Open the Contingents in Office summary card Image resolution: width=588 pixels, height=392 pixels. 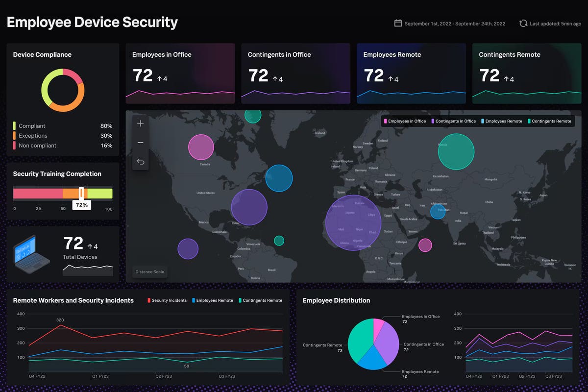point(295,73)
